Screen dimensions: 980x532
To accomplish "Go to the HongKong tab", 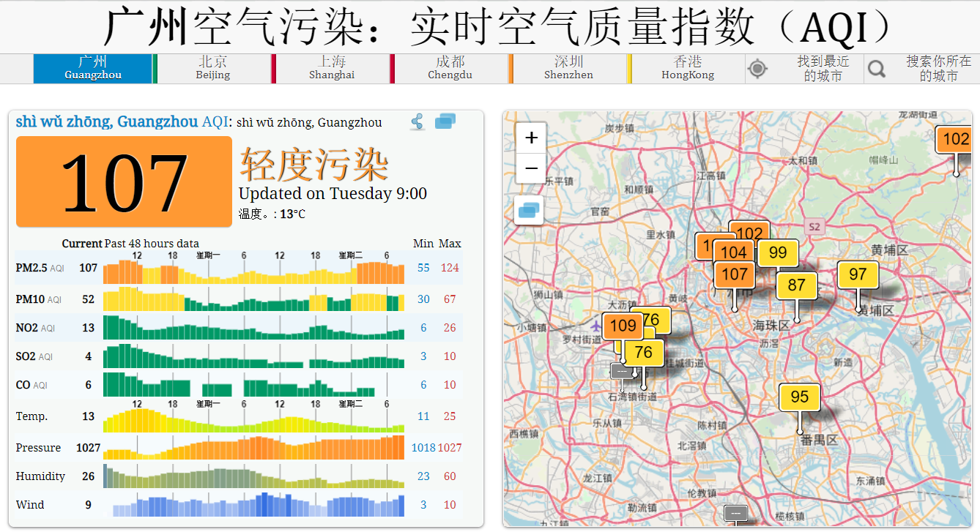I will (x=687, y=68).
